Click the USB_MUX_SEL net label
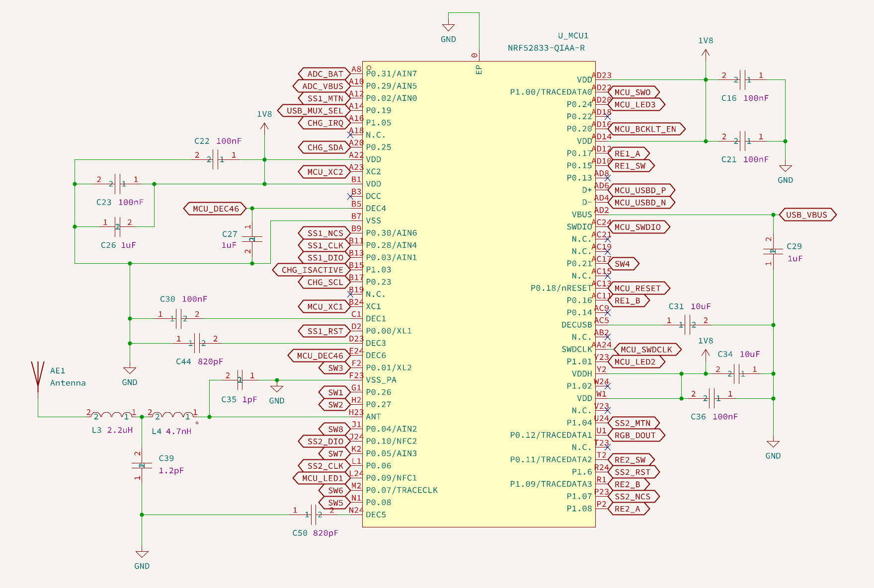Image resolution: width=874 pixels, height=588 pixels. pyautogui.click(x=314, y=110)
